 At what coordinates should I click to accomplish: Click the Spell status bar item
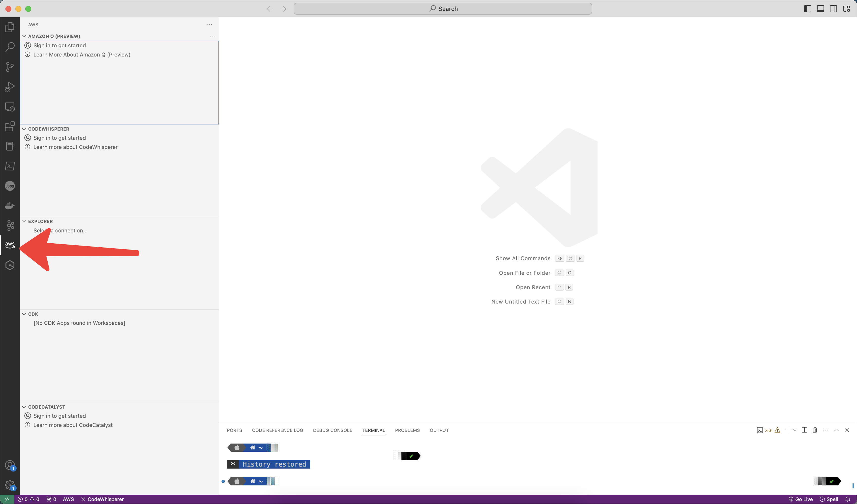pyautogui.click(x=829, y=499)
